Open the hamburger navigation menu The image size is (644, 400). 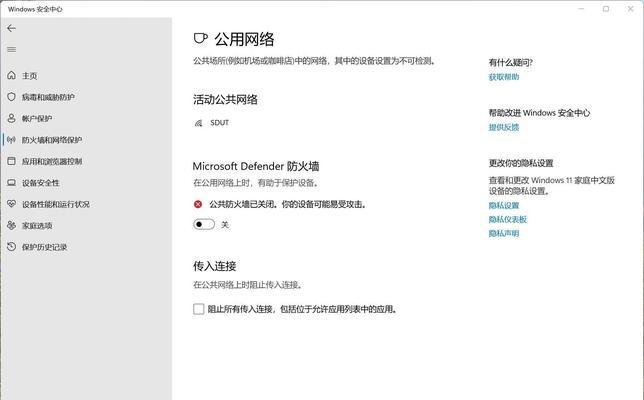click(x=12, y=50)
